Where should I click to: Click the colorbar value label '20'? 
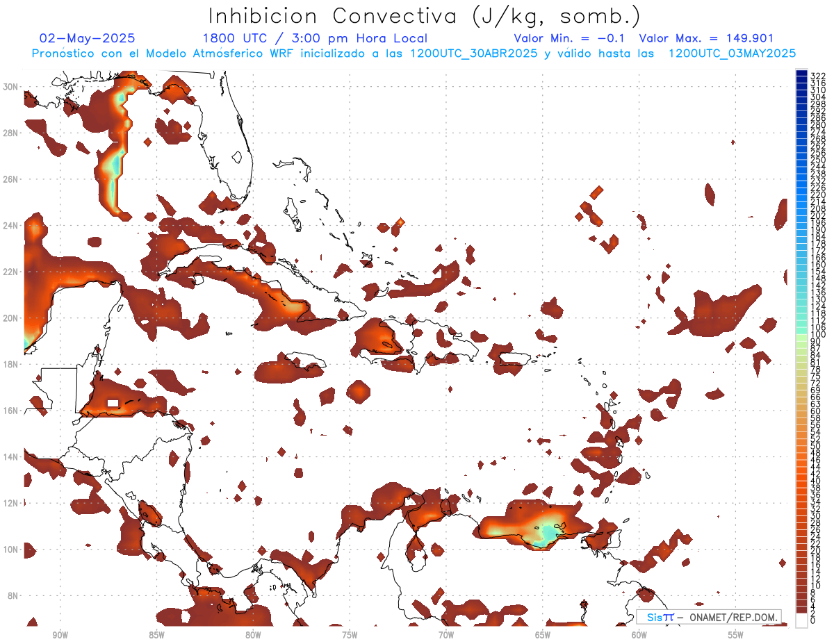pos(816,551)
